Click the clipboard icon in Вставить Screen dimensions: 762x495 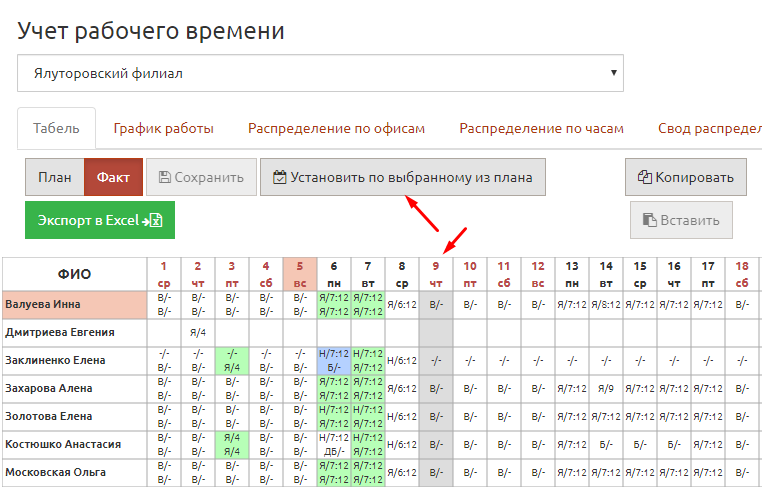649,220
